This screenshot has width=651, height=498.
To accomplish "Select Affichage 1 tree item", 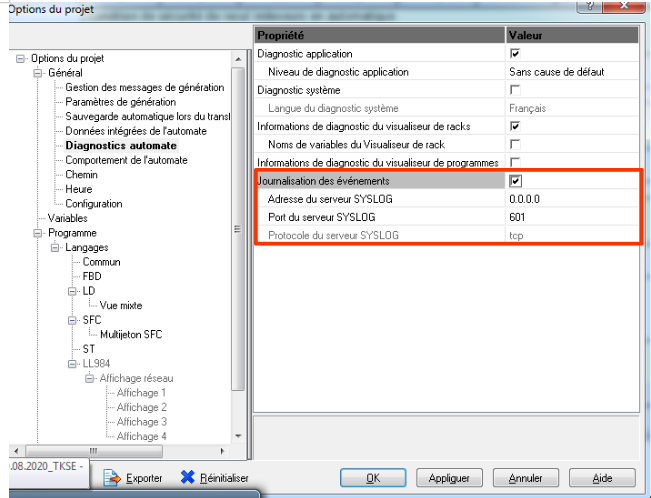I will pyautogui.click(x=141, y=393).
